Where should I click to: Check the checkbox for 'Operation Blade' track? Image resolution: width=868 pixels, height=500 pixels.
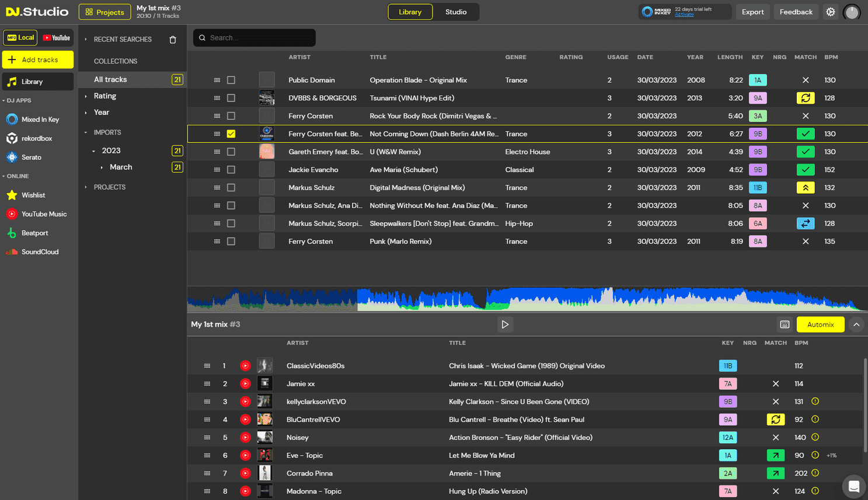click(231, 80)
